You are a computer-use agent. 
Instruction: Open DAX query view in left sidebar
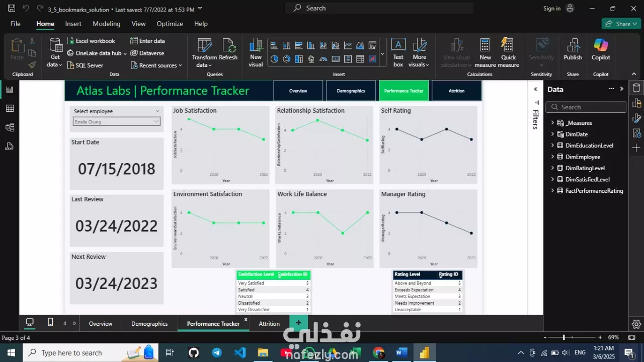click(10, 146)
